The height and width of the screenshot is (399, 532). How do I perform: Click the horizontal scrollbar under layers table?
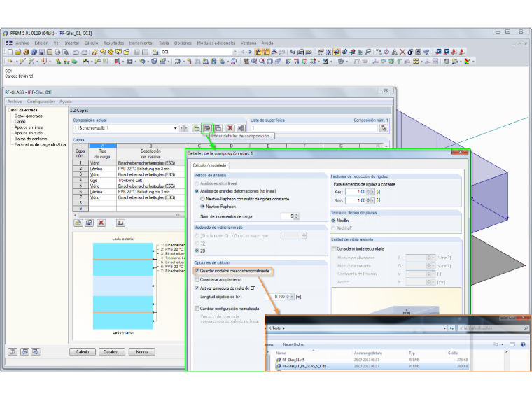[x=128, y=215]
